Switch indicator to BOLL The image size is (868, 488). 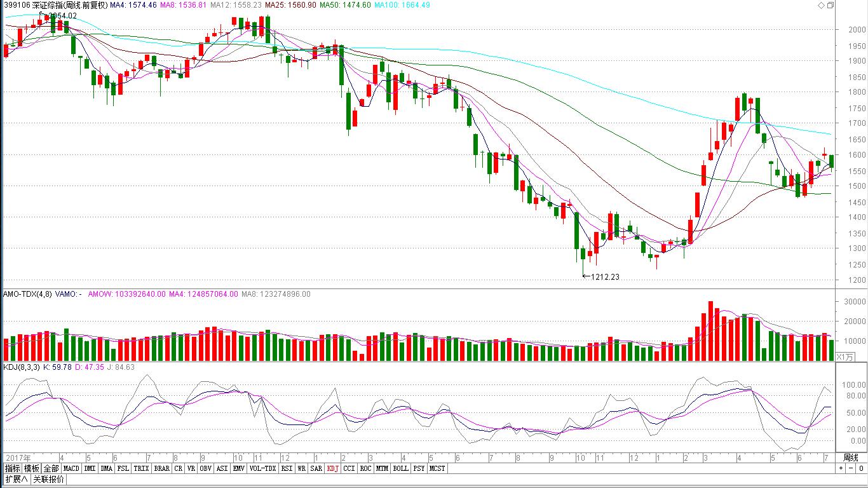[400, 468]
